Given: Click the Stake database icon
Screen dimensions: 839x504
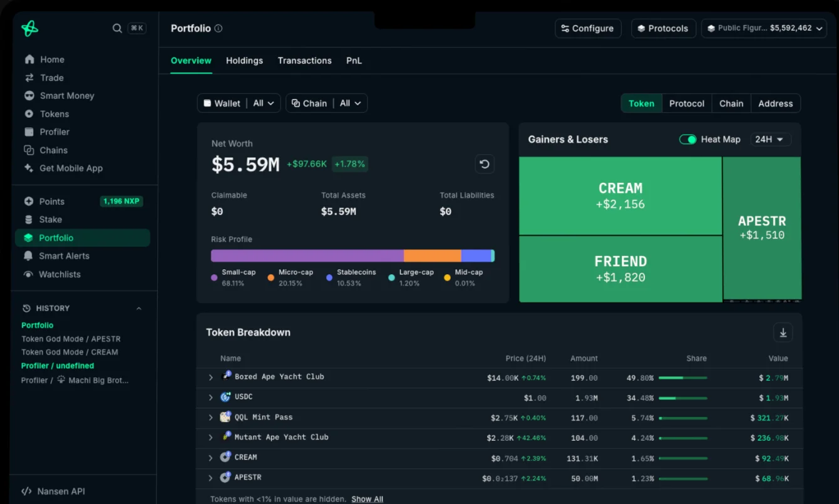Looking at the screenshot, I should tap(29, 220).
